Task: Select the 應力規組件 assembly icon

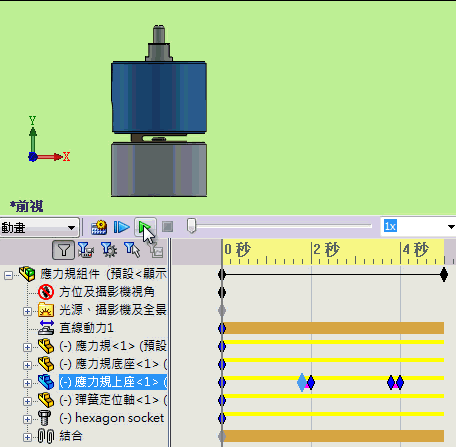Action: (x=27, y=274)
